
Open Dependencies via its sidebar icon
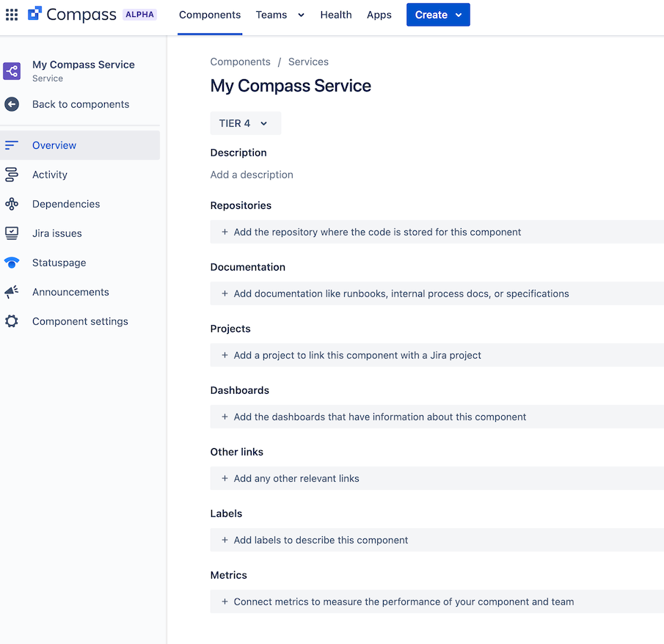click(12, 204)
